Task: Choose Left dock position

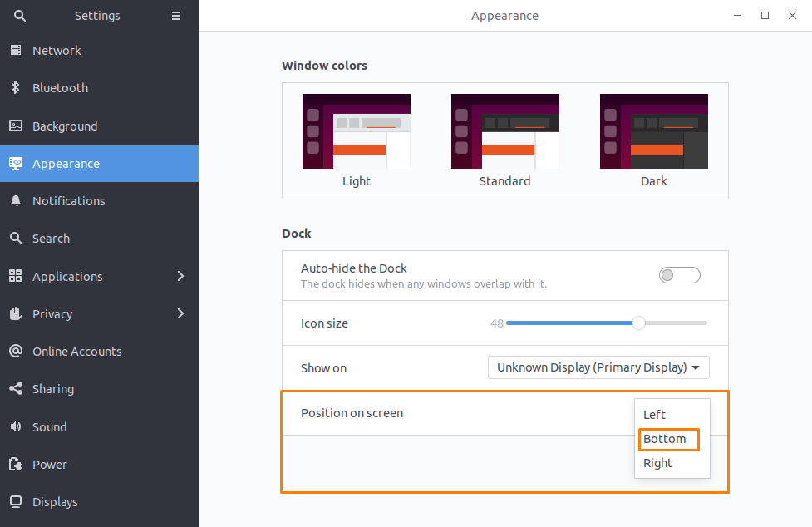Action: point(672,415)
